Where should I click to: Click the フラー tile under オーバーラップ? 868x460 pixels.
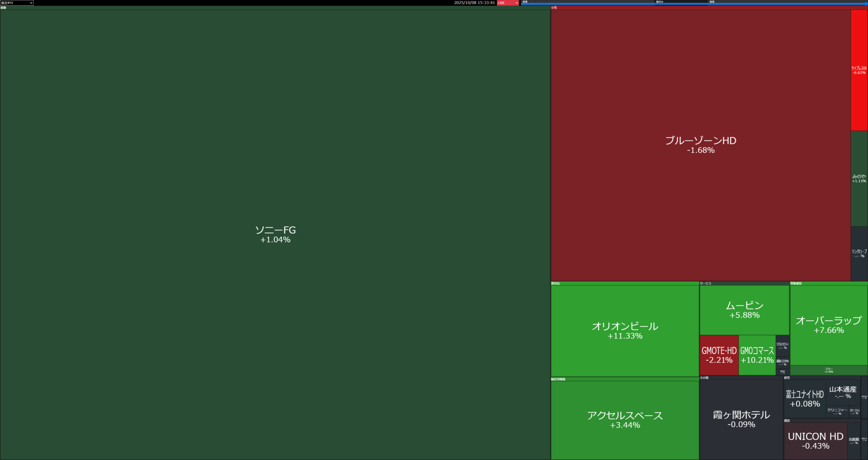pyautogui.click(x=828, y=370)
